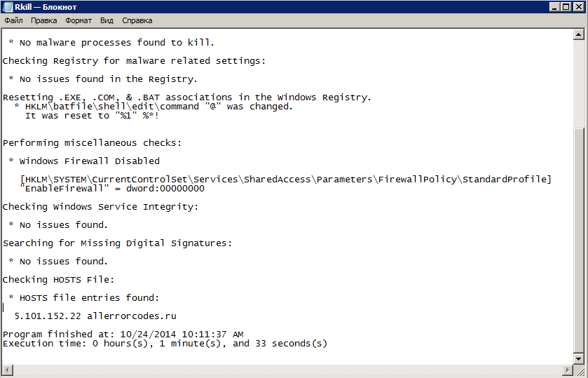Close the Rkill Notepad window
Viewport: 588px width, 378px height.
pyautogui.click(x=579, y=6)
